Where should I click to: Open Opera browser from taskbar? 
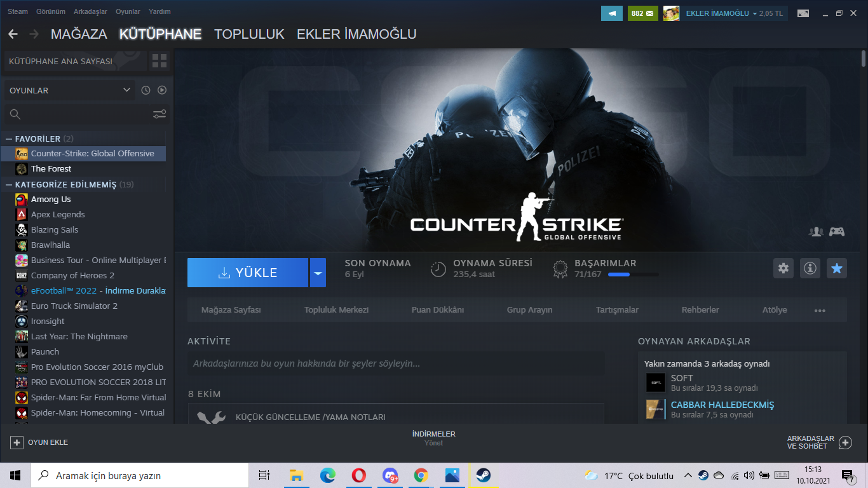pyautogui.click(x=358, y=475)
